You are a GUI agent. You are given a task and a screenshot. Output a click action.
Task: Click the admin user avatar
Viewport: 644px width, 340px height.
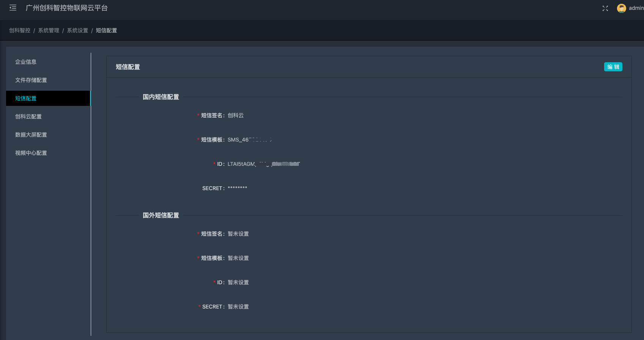[621, 8]
